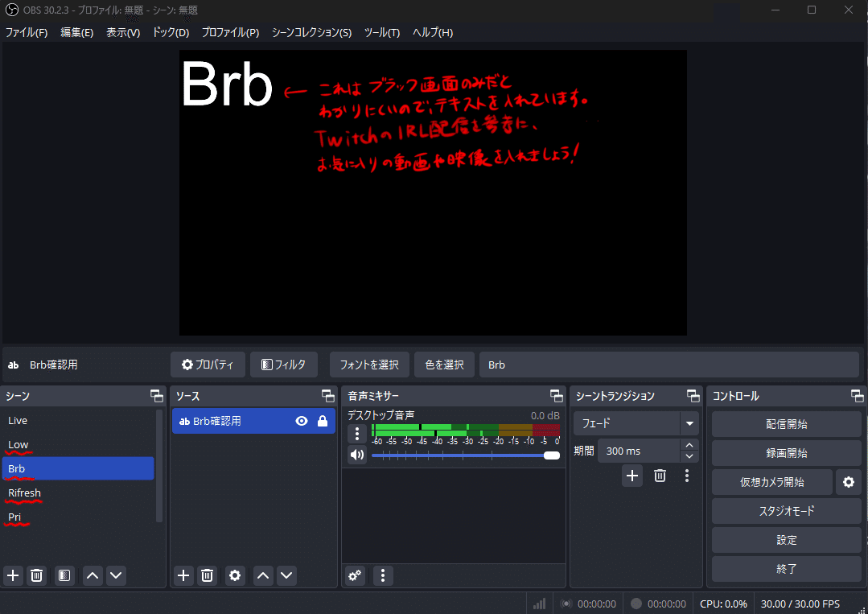The width and height of the screenshot is (868, 614).
Task: Mute デスクトップ音声 speaker icon
Action: coord(357,455)
